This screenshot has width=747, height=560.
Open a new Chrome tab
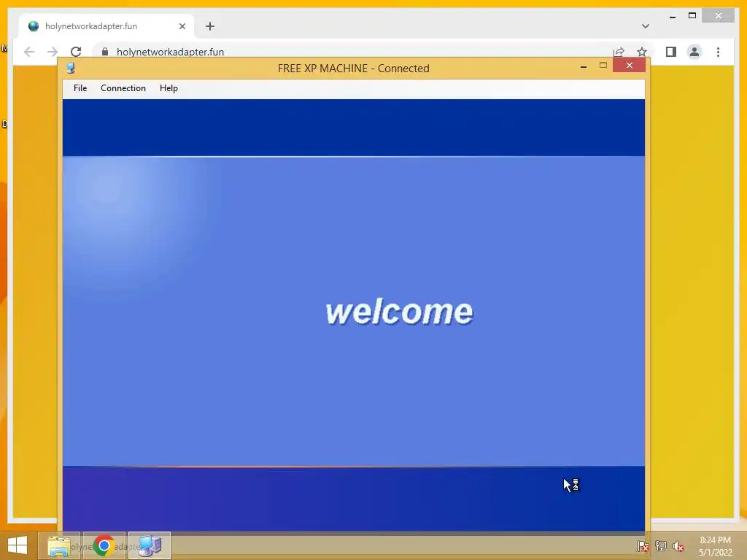[x=210, y=26]
